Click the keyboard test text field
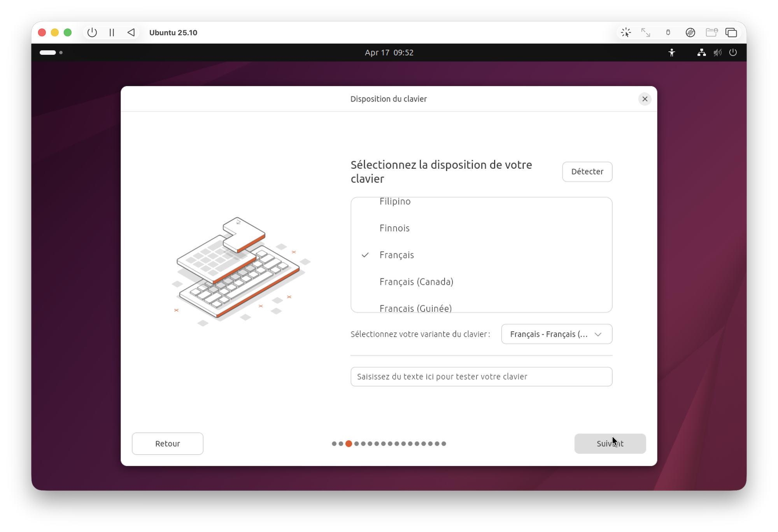Viewport: 778px width, 532px height. tap(481, 377)
